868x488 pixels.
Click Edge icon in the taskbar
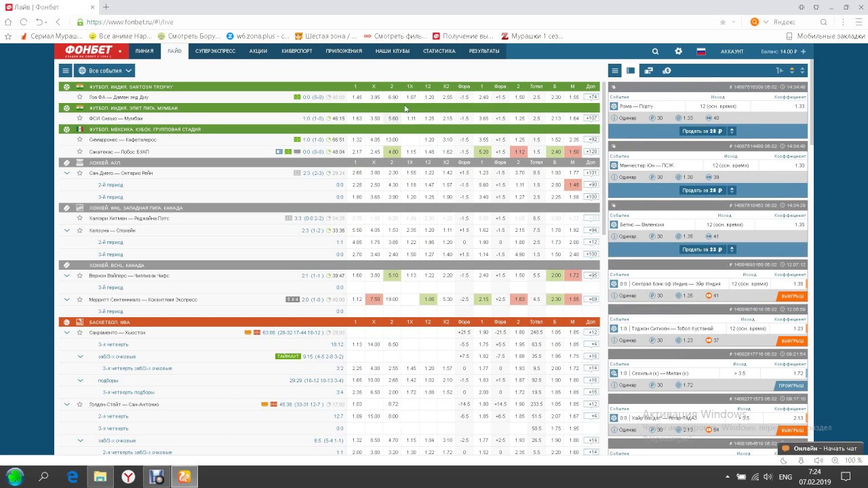(x=72, y=476)
